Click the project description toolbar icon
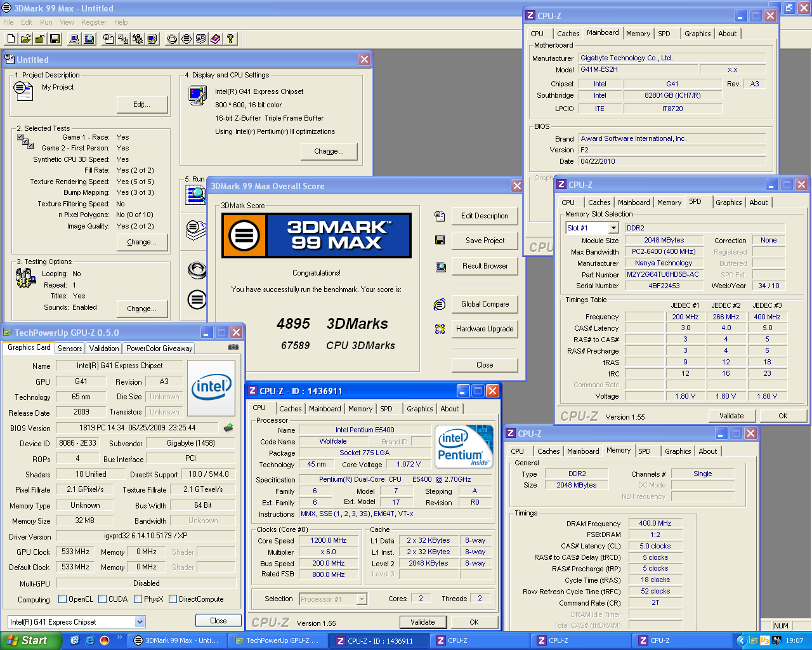The image size is (812, 650). pos(108,39)
